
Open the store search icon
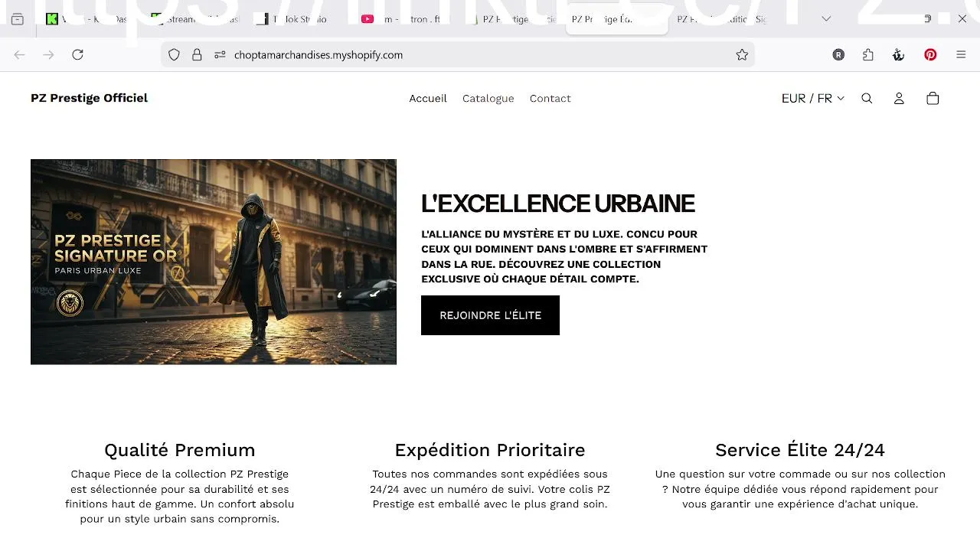pos(867,98)
